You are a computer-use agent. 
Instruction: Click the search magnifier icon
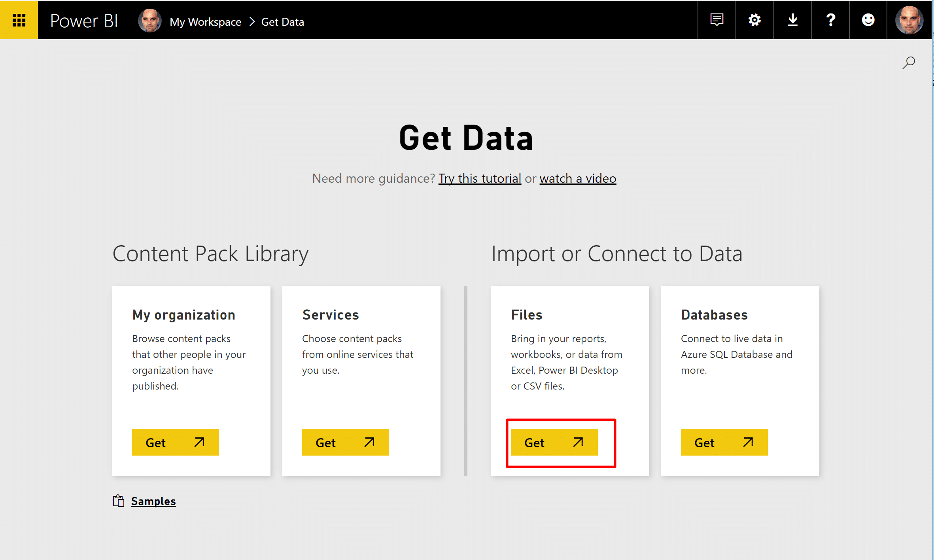(x=908, y=62)
